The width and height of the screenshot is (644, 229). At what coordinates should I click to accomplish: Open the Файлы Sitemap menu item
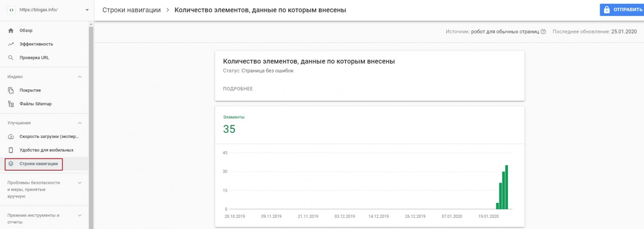click(x=35, y=104)
